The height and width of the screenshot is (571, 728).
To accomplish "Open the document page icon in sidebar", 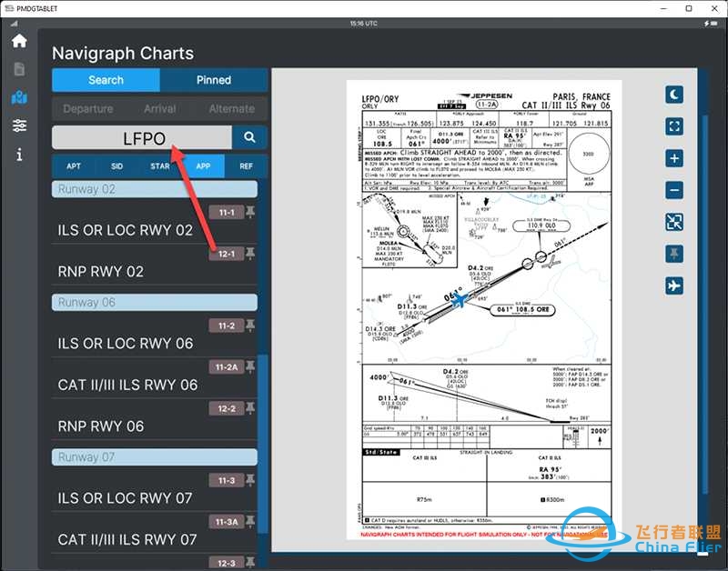I will [x=19, y=69].
